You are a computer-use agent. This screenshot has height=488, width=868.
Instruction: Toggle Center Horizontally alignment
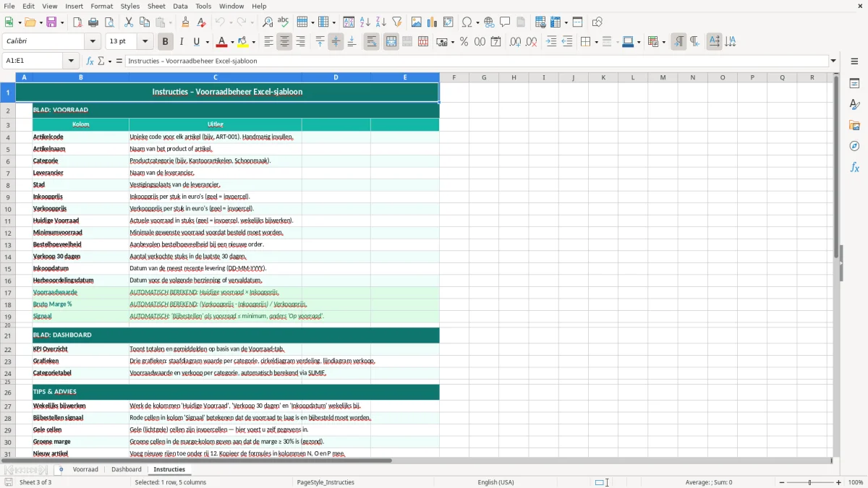coord(284,42)
